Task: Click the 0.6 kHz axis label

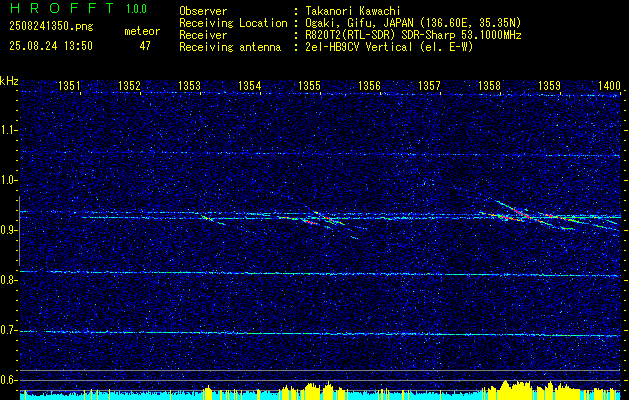Action: 8,380
